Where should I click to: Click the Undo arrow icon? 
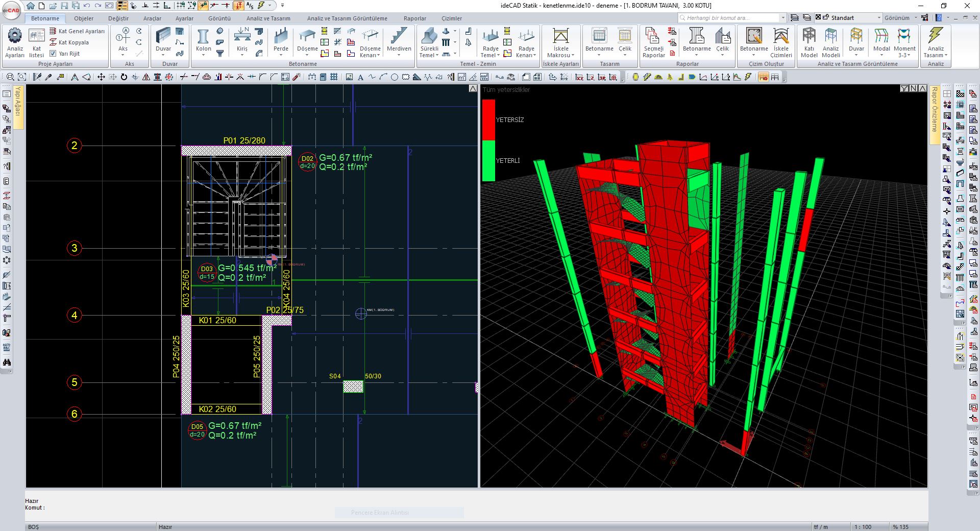pos(87,6)
